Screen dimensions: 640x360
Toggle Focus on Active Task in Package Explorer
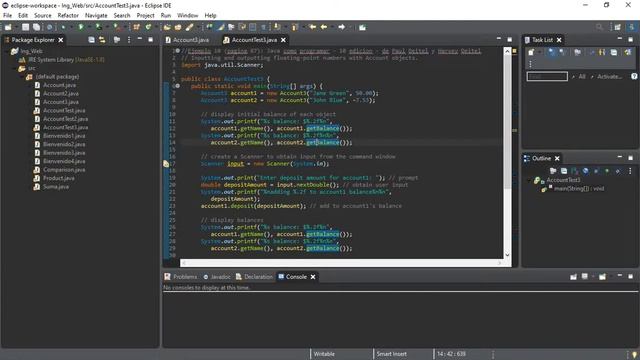pos(117,40)
